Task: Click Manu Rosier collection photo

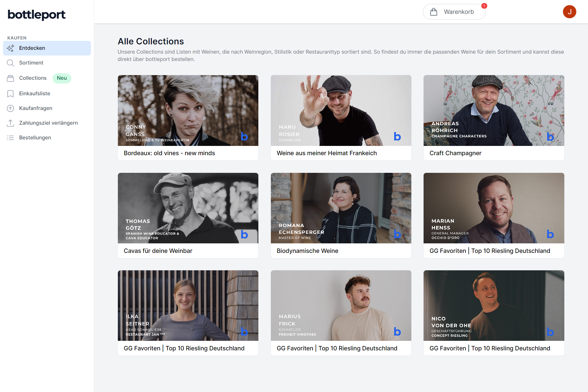Action: pyautogui.click(x=341, y=111)
